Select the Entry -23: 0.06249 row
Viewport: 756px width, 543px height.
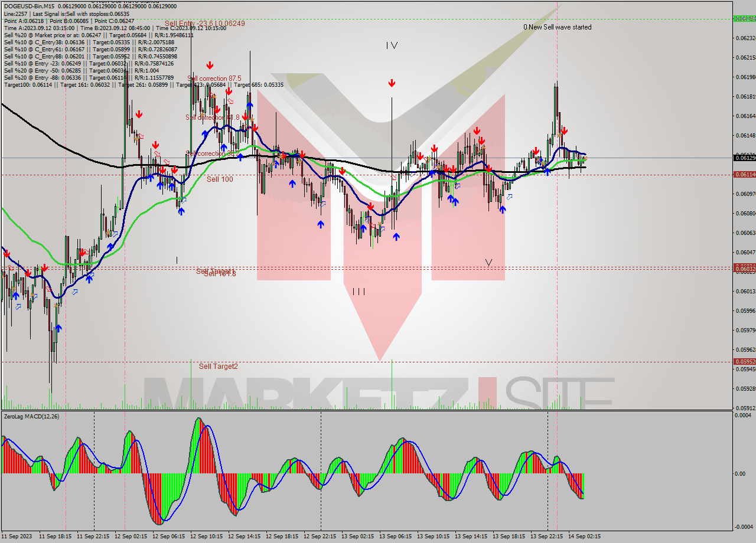tap(89, 63)
